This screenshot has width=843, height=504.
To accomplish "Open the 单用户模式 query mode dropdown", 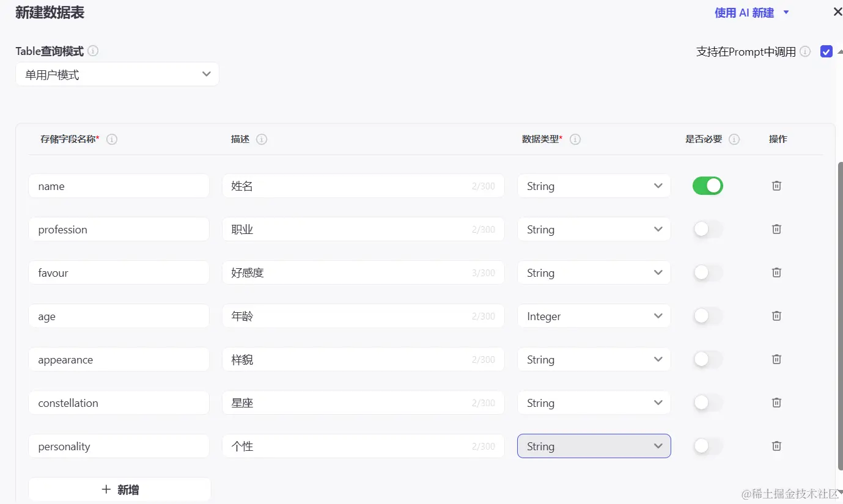I will tap(117, 74).
